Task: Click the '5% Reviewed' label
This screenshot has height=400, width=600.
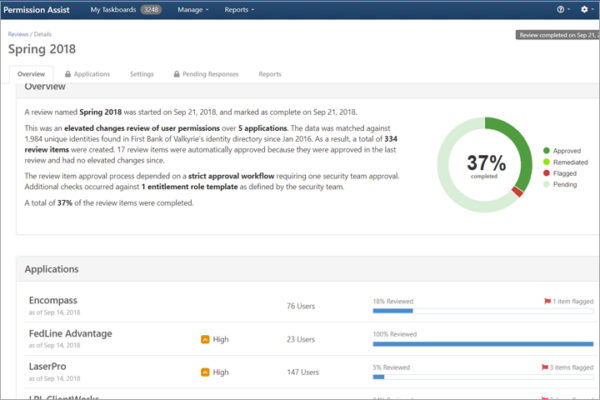Action: click(x=391, y=367)
